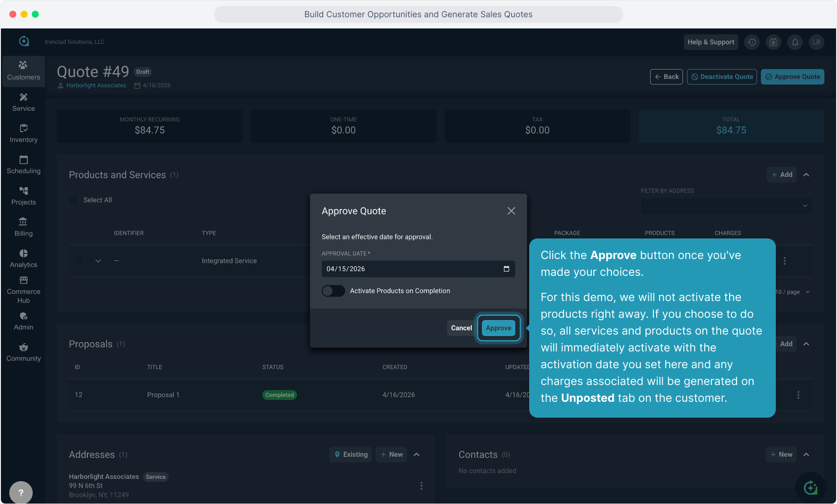Check the Select All checkbox
Screen dimensions: 837x504
[74, 200]
